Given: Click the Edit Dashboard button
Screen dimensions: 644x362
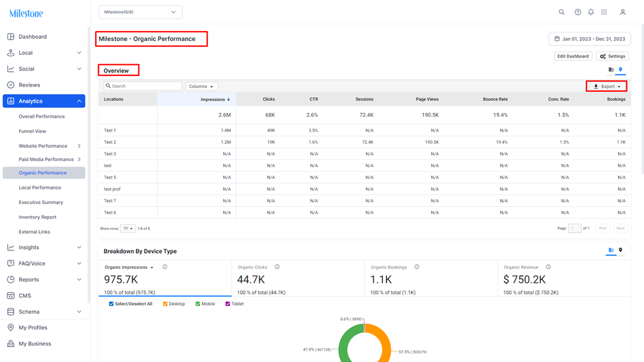Looking at the screenshot, I should pos(573,56).
